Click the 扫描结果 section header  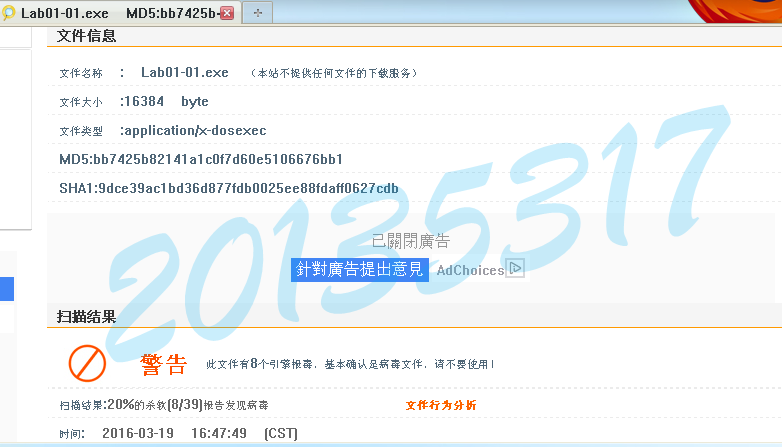[87, 317]
